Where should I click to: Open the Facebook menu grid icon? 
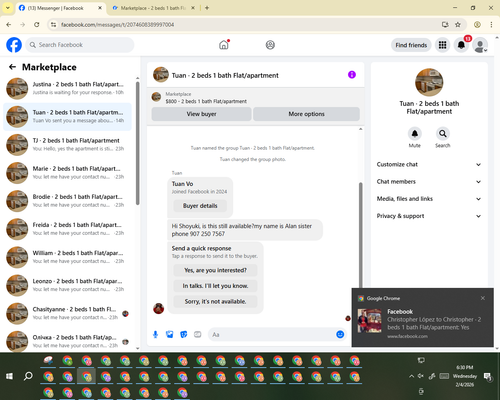(x=442, y=45)
